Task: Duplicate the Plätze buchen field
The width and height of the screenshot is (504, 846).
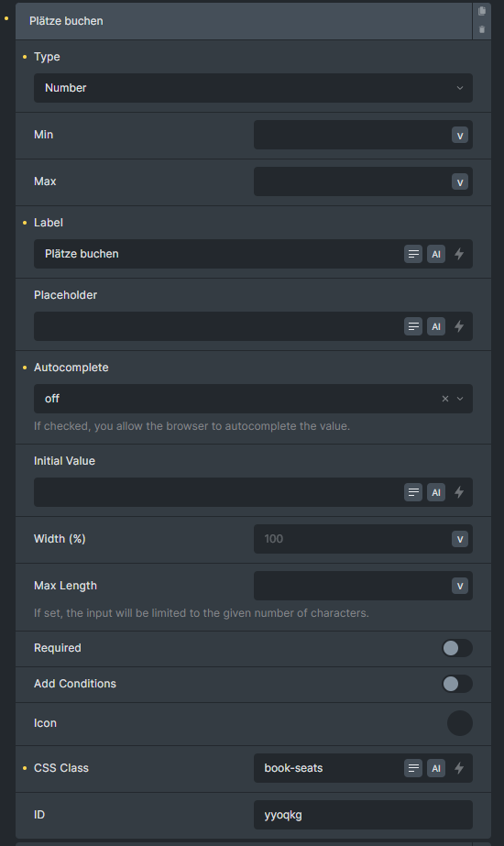Action: tap(482, 11)
